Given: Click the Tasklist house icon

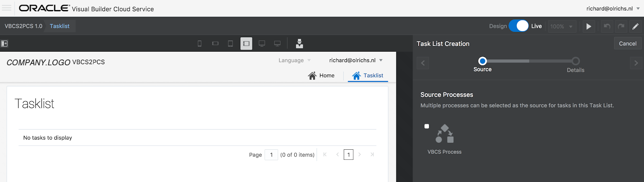Looking at the screenshot, I should pos(356,75).
